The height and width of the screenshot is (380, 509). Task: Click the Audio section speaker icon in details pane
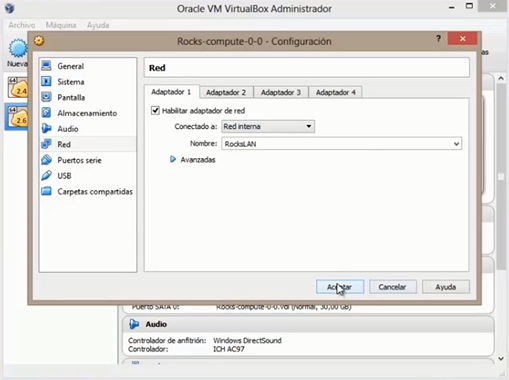[134, 324]
